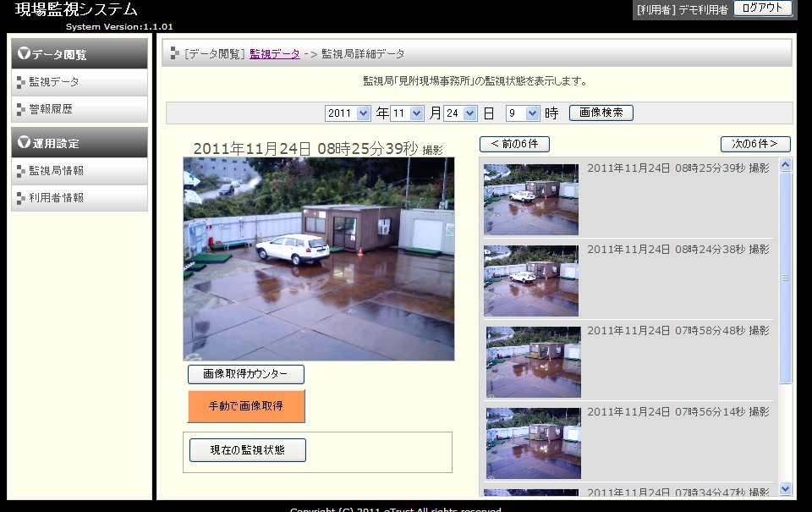Viewport: 812px width, 512px height.
Task: Select the main camera image of the site
Action: (x=319, y=259)
